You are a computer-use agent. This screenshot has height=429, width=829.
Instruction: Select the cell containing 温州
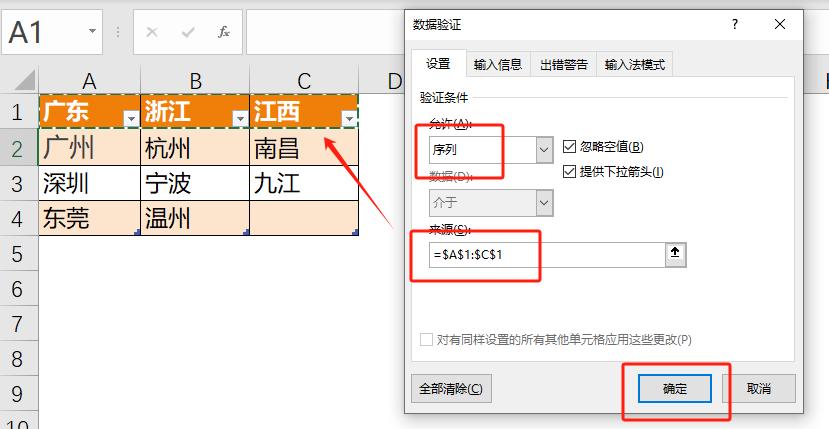coord(195,218)
